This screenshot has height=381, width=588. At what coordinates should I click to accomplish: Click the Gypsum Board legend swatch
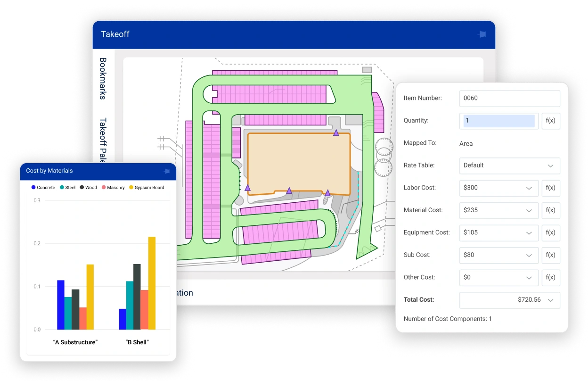[131, 187]
